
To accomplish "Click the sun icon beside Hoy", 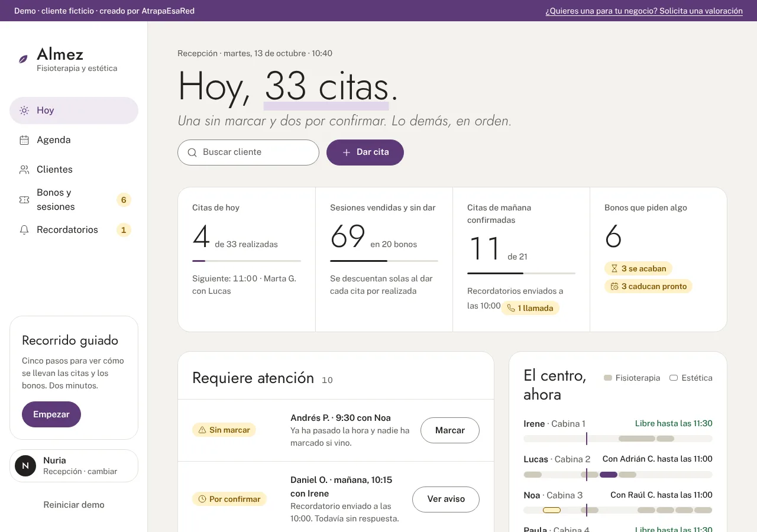I will coord(24,111).
